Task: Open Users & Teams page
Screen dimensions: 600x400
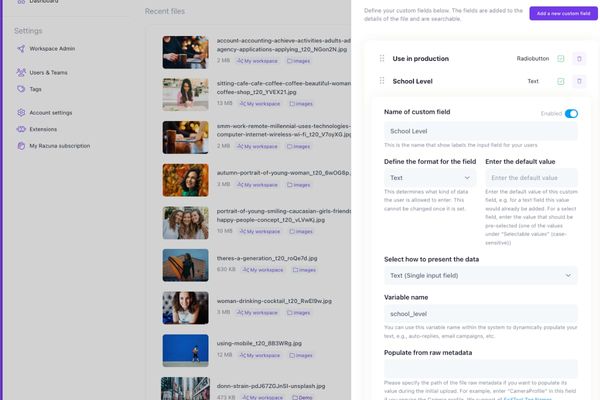Action: [x=48, y=72]
